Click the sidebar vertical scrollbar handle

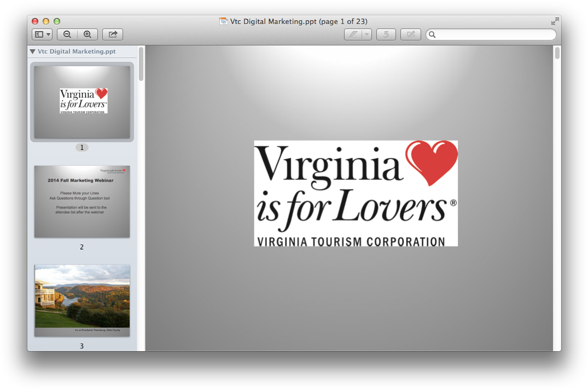pos(141,64)
